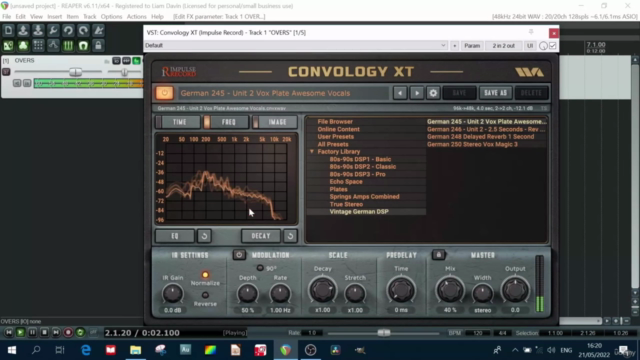Click the DECAY button
This screenshot has height=360, width=640.
[261, 236]
